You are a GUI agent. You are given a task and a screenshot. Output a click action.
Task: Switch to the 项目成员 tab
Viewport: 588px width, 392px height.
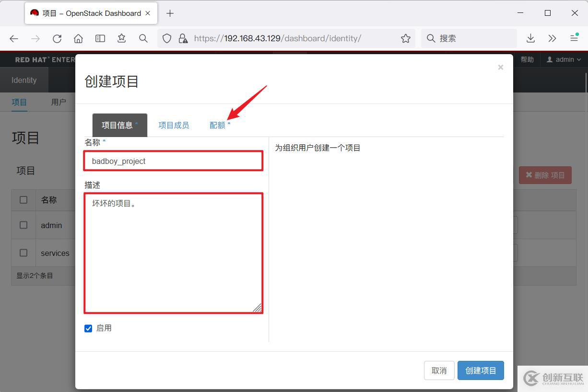coord(174,125)
